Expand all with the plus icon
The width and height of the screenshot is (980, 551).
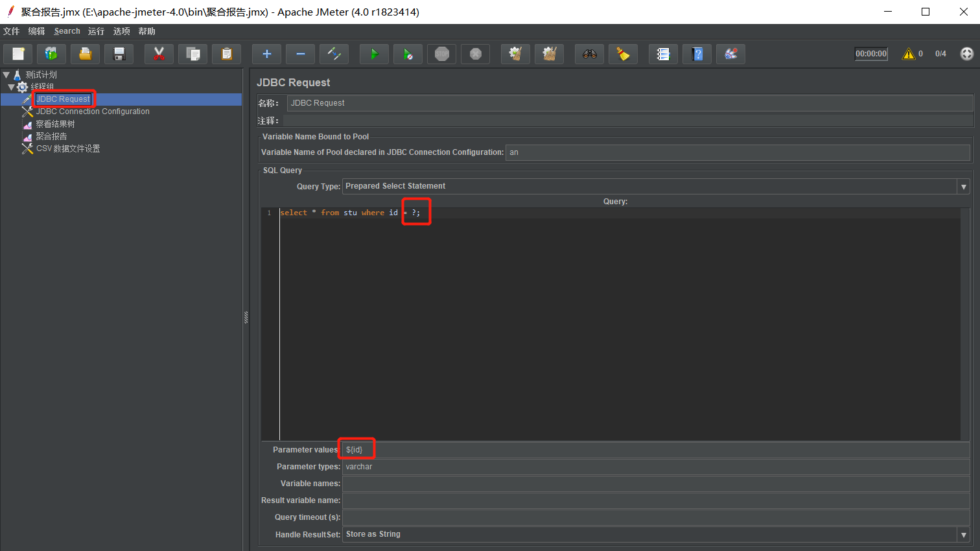click(266, 54)
